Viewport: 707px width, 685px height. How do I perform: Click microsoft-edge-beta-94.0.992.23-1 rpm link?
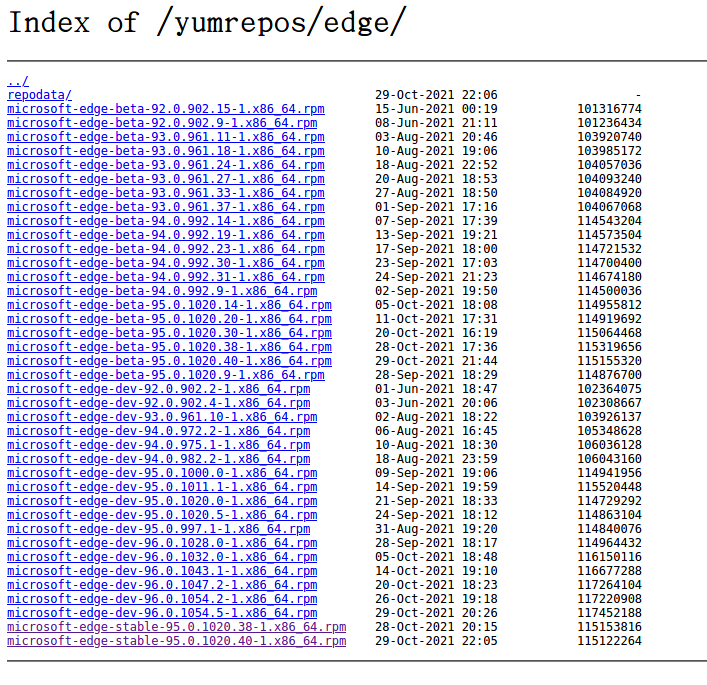tap(166, 249)
